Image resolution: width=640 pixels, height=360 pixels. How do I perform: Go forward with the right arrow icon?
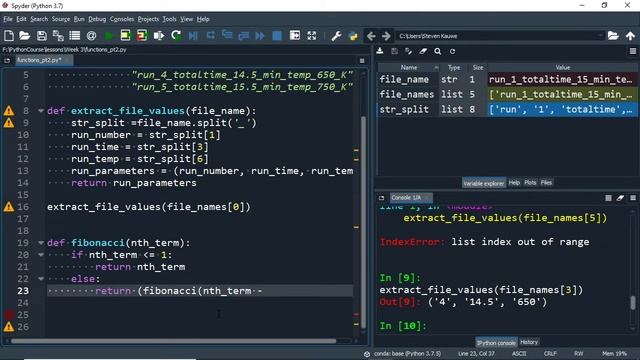pos(386,36)
